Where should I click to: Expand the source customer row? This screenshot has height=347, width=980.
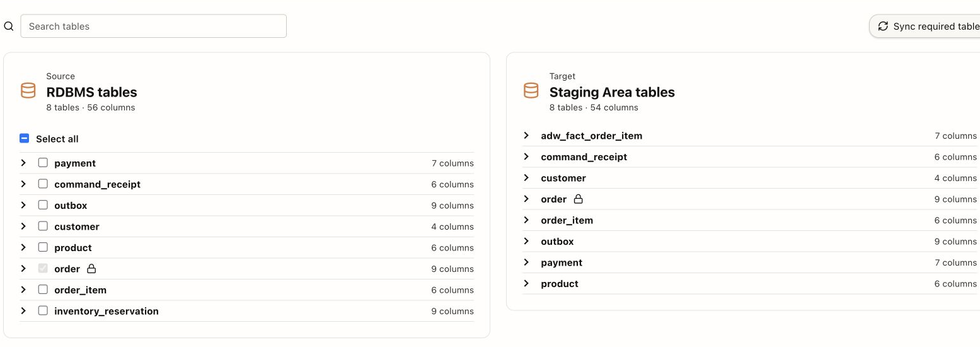[23, 226]
